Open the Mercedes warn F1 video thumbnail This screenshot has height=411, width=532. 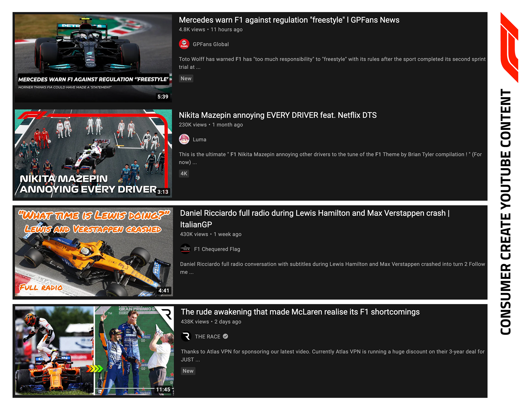click(93, 58)
